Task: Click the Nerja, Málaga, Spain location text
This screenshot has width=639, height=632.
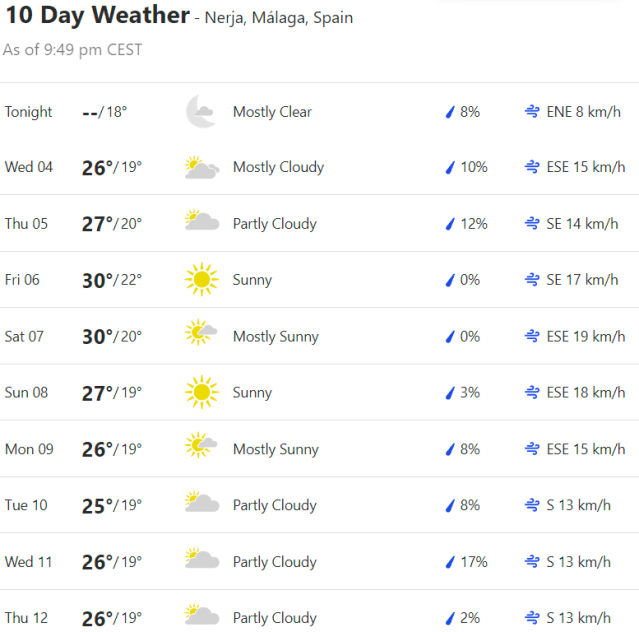Action: pyautogui.click(x=278, y=18)
